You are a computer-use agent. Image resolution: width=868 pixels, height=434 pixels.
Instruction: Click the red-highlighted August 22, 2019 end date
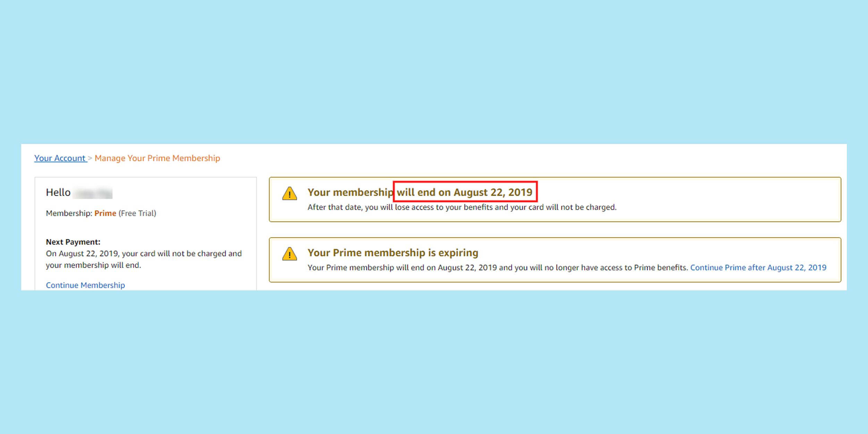click(x=465, y=192)
